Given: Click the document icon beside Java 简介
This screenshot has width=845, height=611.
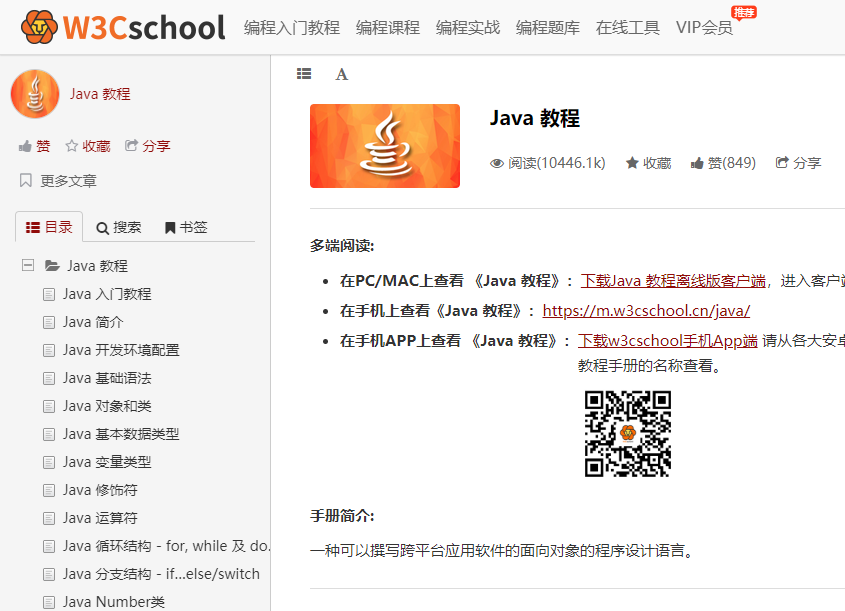Looking at the screenshot, I should pos(49,323).
